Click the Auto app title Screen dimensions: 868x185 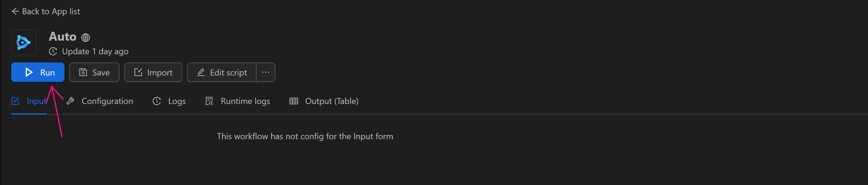point(63,36)
